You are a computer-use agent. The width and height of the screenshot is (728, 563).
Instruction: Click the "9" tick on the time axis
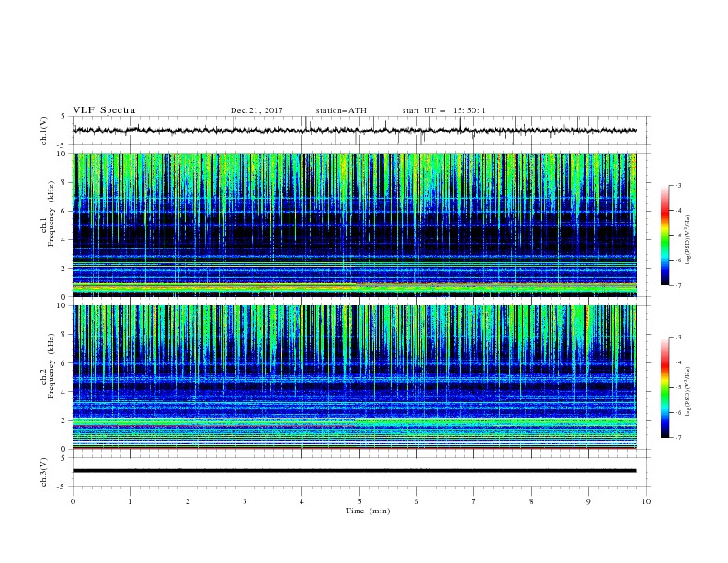click(x=588, y=501)
